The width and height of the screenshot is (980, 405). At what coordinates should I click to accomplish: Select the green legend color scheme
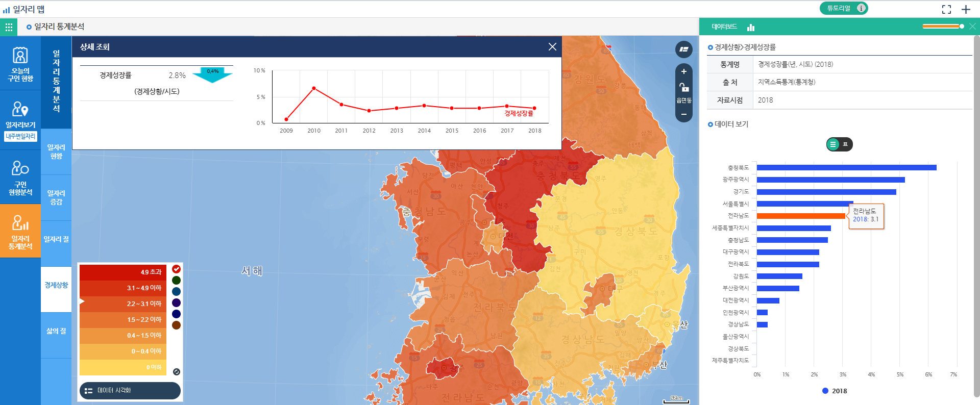tap(176, 280)
